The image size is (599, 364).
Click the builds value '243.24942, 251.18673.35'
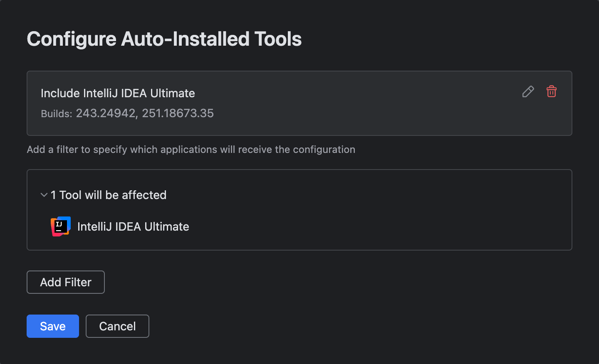click(x=145, y=113)
